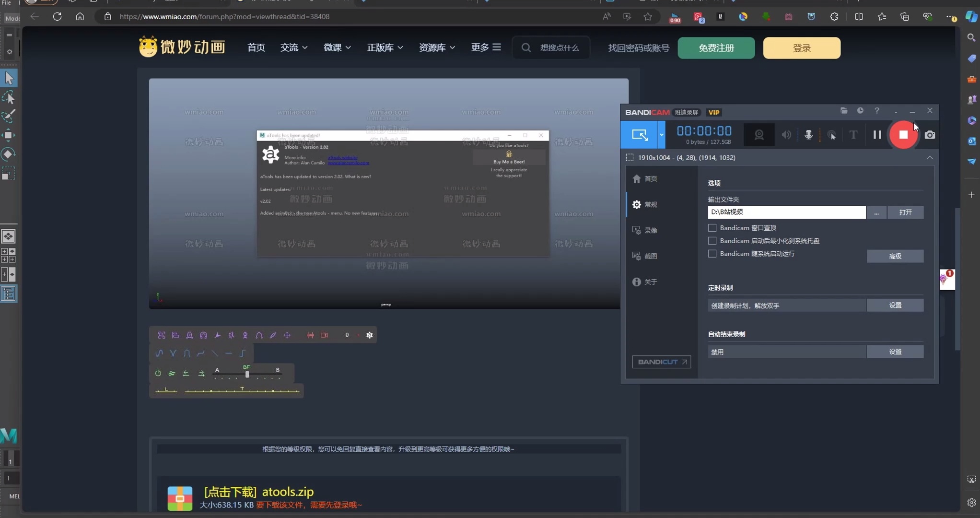Check Bandicam 启动后最小化到系统托盘 option
The width and height of the screenshot is (980, 518).
(712, 241)
